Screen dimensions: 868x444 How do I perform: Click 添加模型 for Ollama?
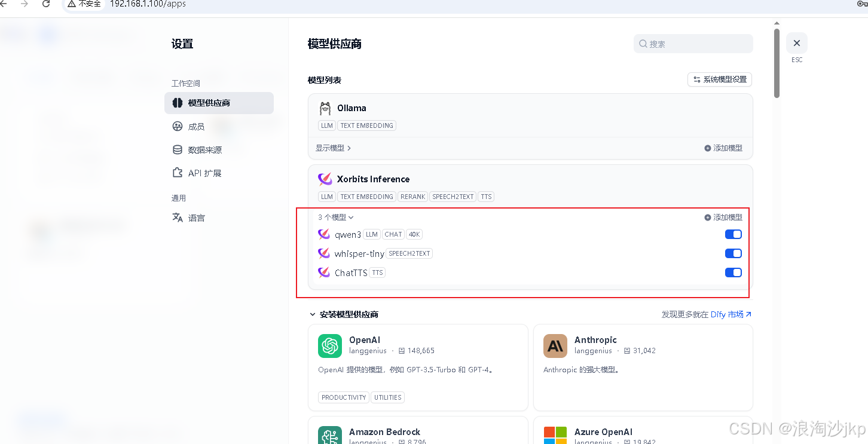click(x=723, y=148)
